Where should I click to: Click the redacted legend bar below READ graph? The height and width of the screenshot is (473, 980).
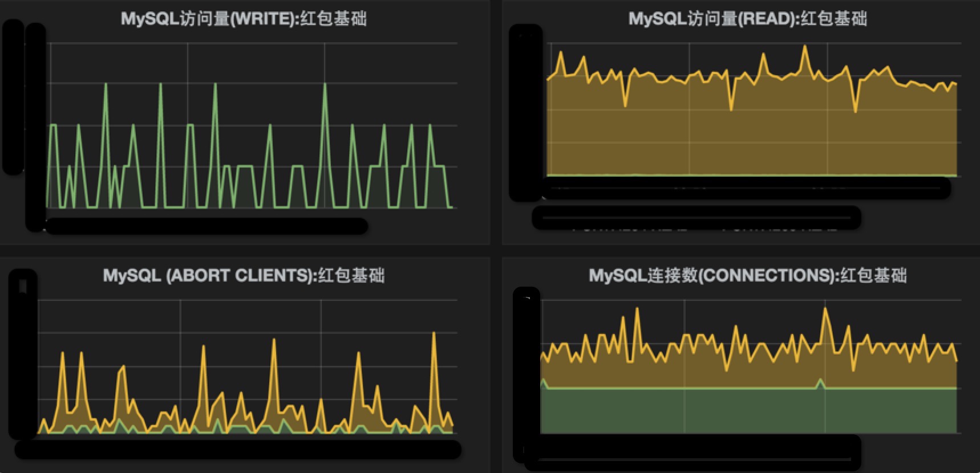[x=696, y=217]
